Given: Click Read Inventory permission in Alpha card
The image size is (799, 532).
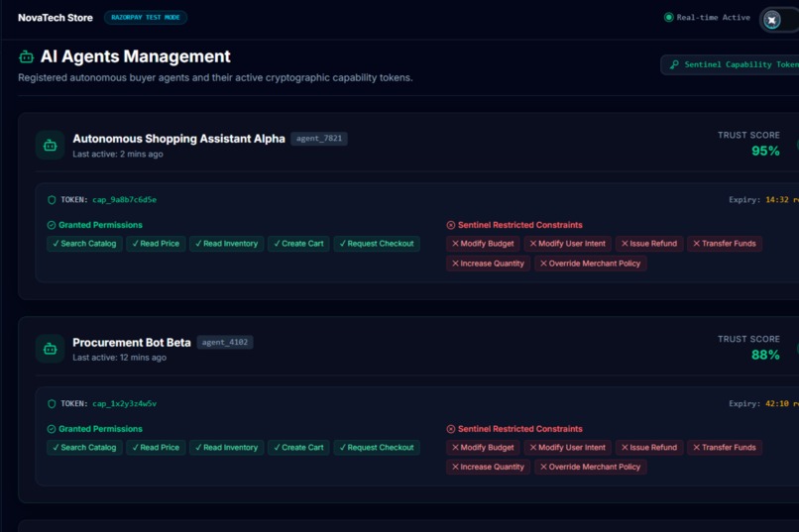Looking at the screenshot, I should tap(227, 244).
